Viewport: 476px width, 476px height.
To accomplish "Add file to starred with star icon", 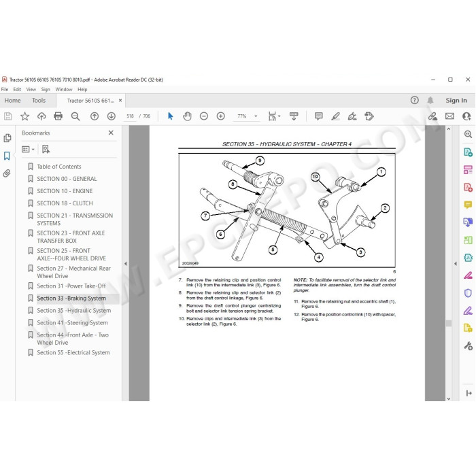I will (x=25, y=116).
